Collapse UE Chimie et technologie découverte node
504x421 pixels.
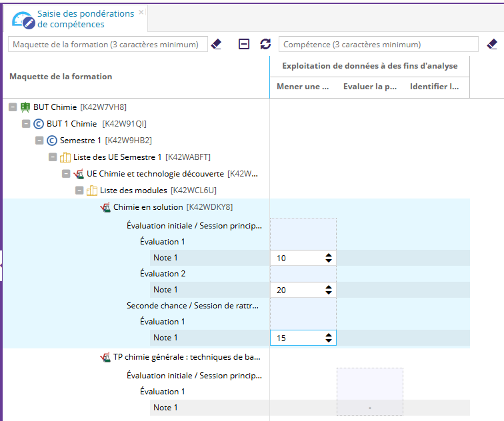[x=66, y=174]
